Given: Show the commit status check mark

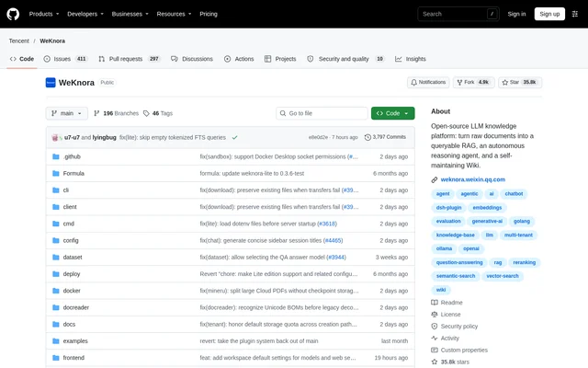Looking at the screenshot, I should tap(235, 137).
